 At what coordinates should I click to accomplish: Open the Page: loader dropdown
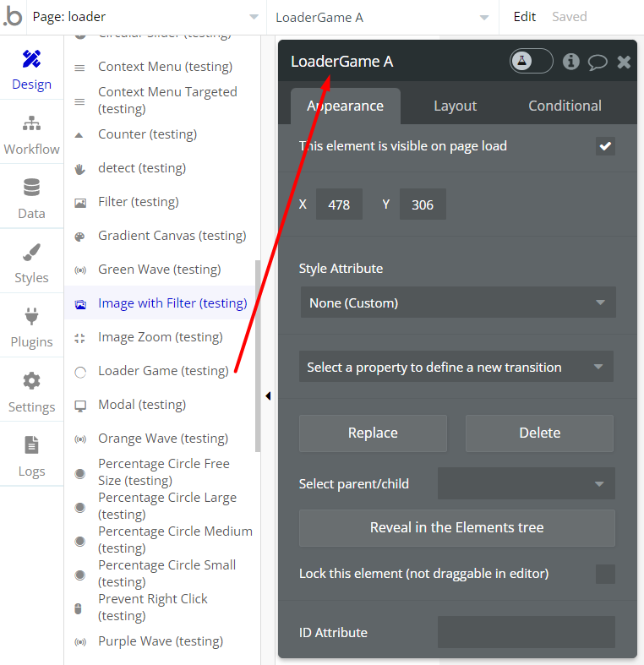[145, 17]
